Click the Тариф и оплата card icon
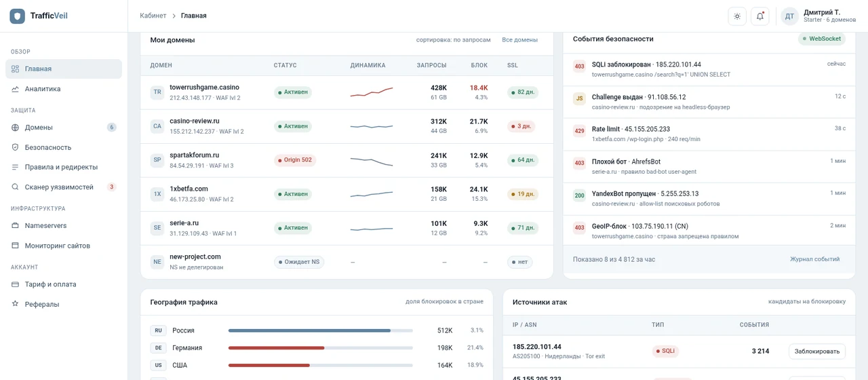868x380 pixels. click(15, 284)
